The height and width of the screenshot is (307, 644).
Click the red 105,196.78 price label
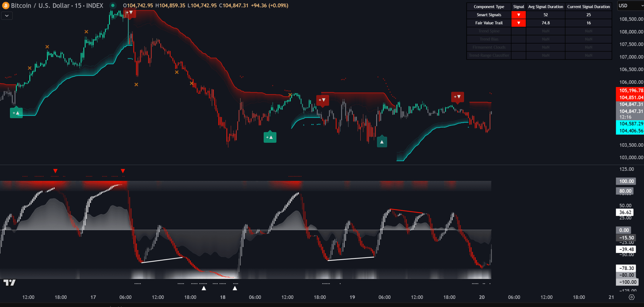coord(631,91)
